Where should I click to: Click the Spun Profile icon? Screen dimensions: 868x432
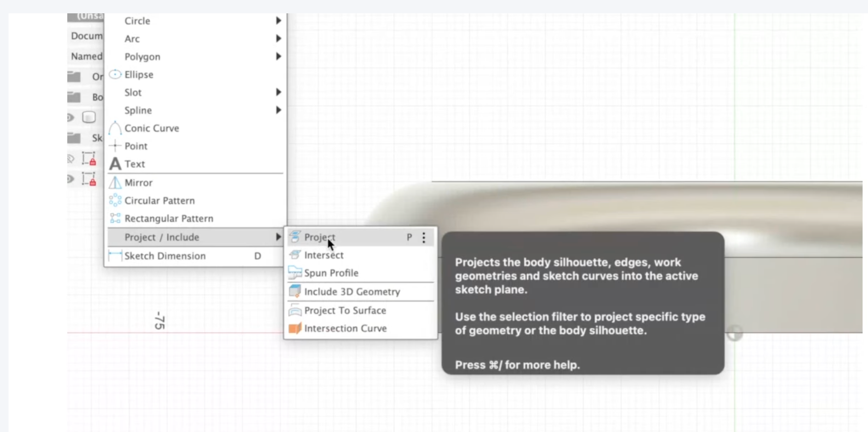pos(295,273)
